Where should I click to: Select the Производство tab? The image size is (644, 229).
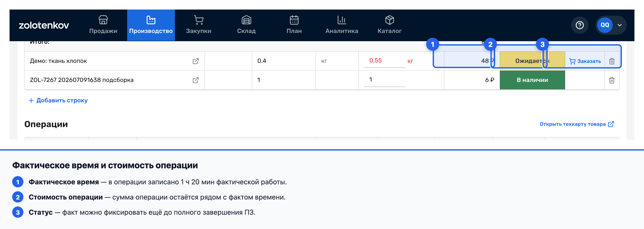pyautogui.click(x=151, y=25)
